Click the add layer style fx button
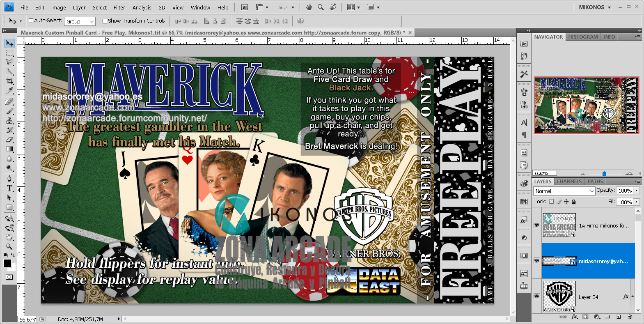The width and height of the screenshot is (644, 324). point(574,317)
